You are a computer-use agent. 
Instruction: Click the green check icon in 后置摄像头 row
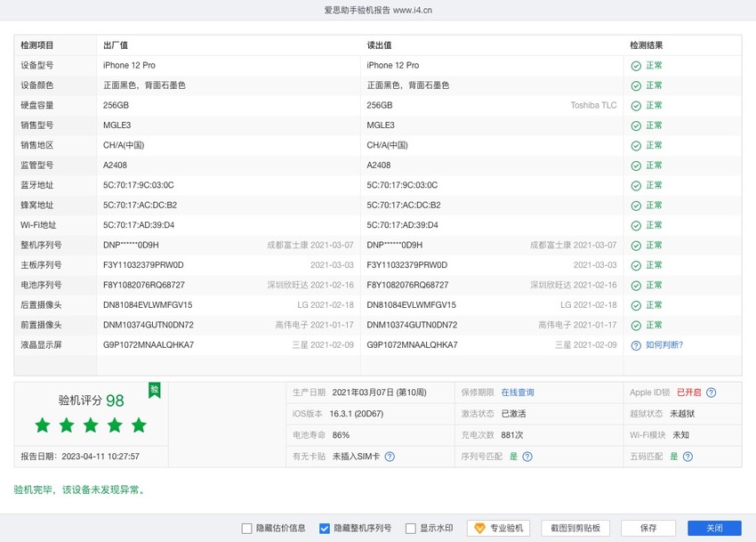[x=636, y=305]
